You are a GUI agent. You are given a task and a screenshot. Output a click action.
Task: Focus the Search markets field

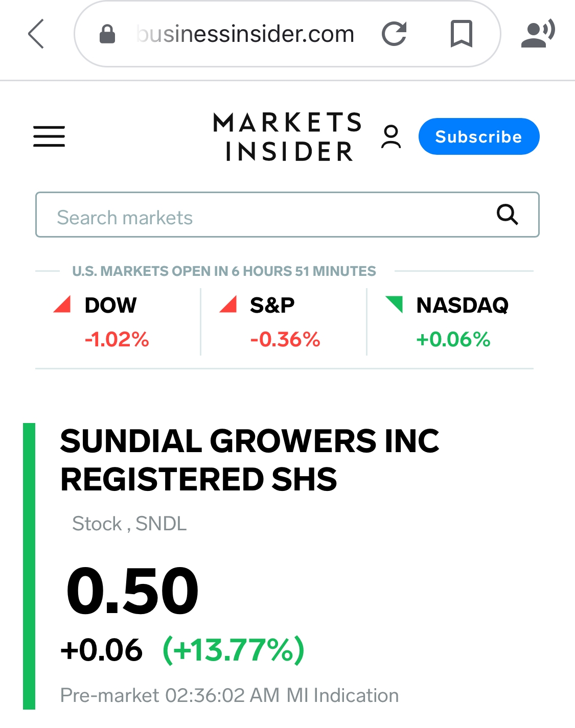(x=287, y=215)
